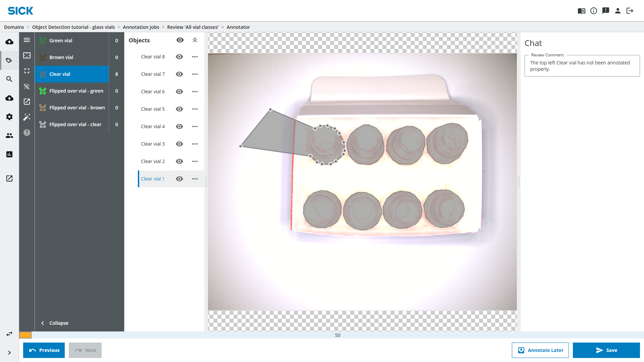Click the statistics chart sidebar icon
The height and width of the screenshot is (362, 644).
click(9, 154)
